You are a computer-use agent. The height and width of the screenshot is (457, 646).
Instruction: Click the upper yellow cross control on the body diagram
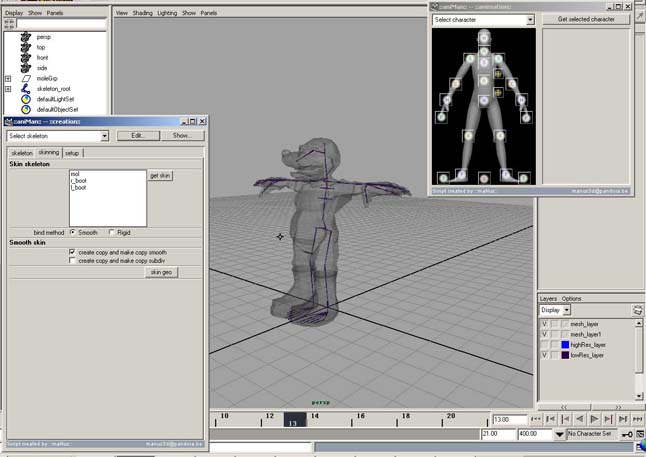(498, 74)
